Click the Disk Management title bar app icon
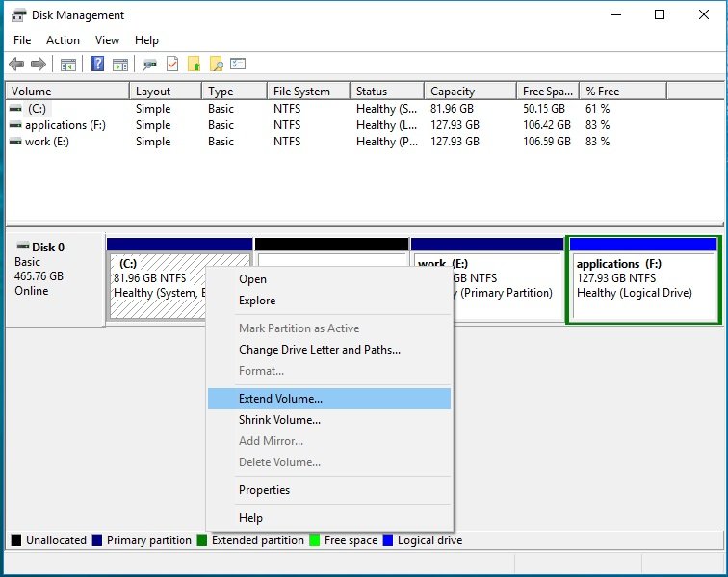The height and width of the screenshot is (577, 728). 19,14
